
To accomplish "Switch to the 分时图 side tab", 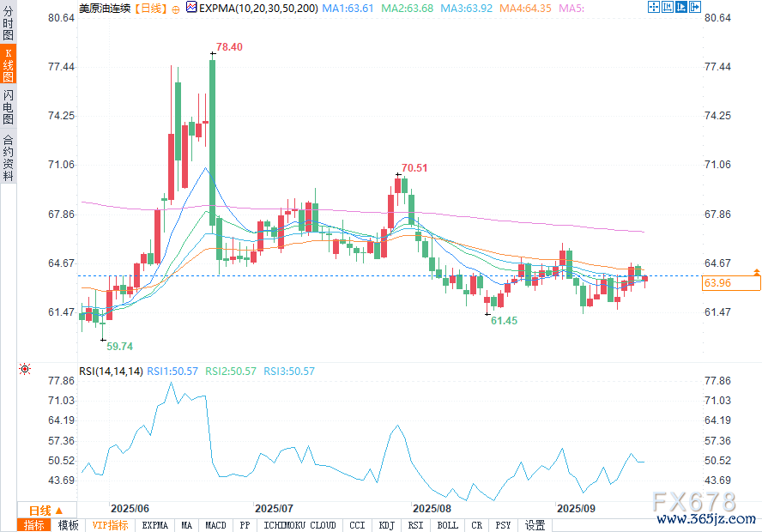I will pyautogui.click(x=8, y=24).
